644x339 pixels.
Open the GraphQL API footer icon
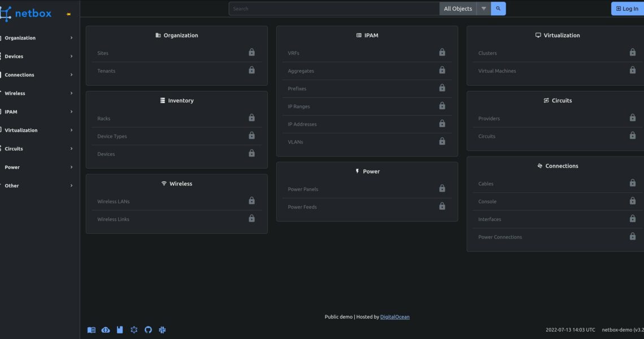click(134, 330)
